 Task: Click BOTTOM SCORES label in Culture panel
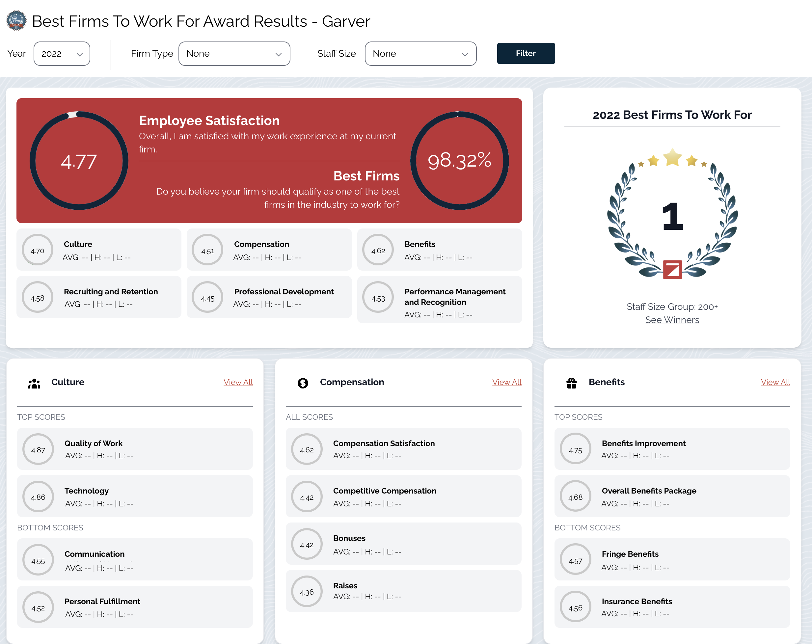click(x=50, y=528)
